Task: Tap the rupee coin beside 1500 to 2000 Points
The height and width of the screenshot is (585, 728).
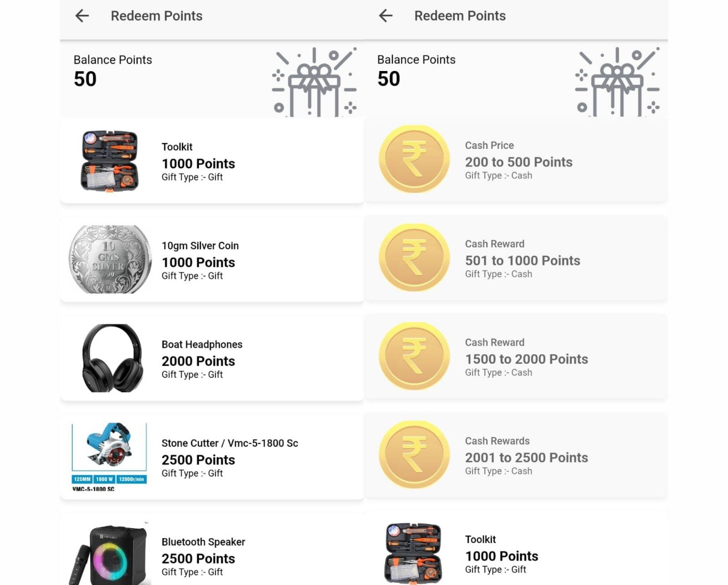Action: point(414,356)
